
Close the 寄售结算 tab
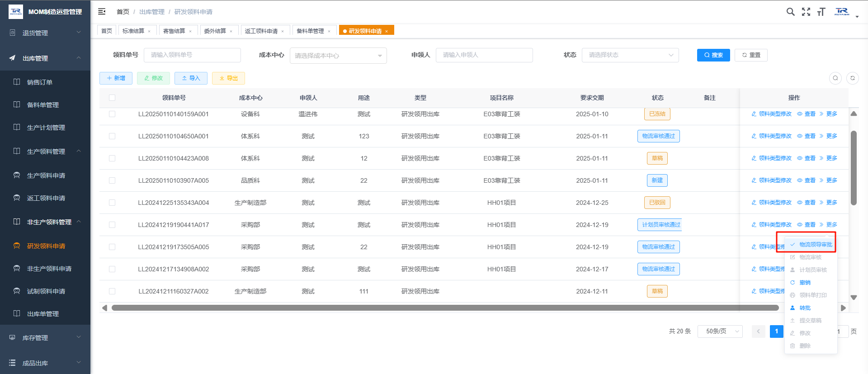tap(190, 31)
